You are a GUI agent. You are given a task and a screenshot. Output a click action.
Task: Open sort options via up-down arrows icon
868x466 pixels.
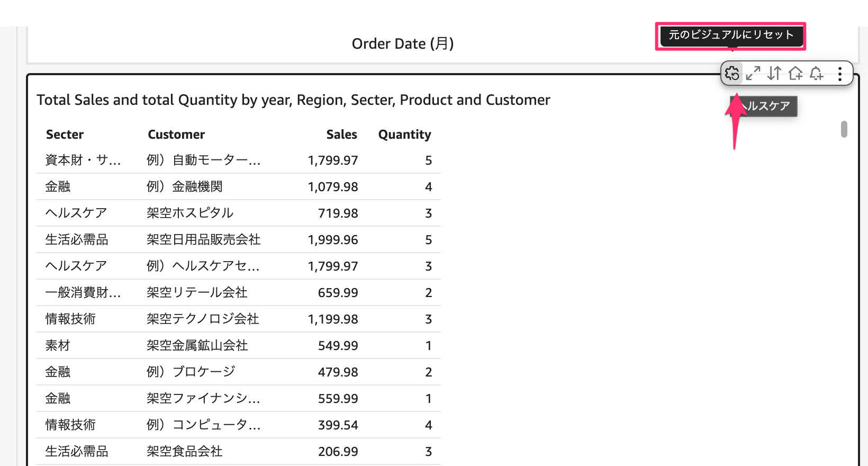[774, 74]
